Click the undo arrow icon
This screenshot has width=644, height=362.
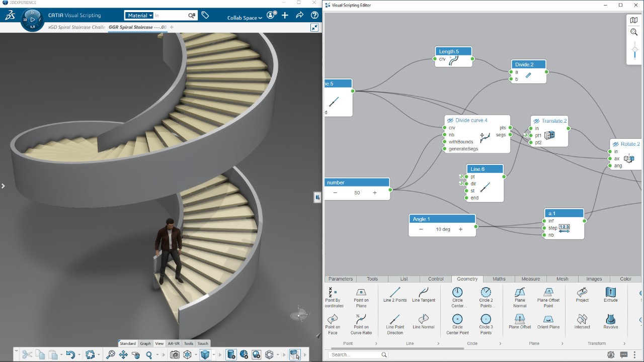pyautogui.click(x=70, y=354)
